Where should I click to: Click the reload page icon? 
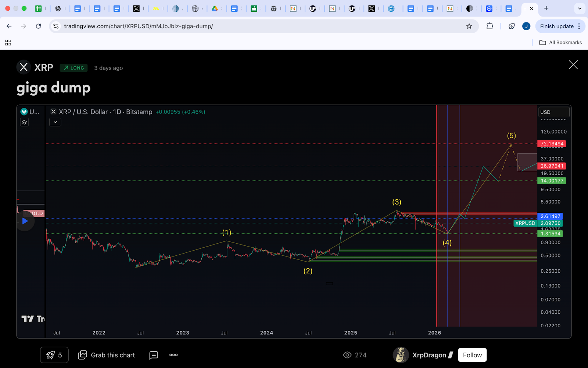(38, 26)
